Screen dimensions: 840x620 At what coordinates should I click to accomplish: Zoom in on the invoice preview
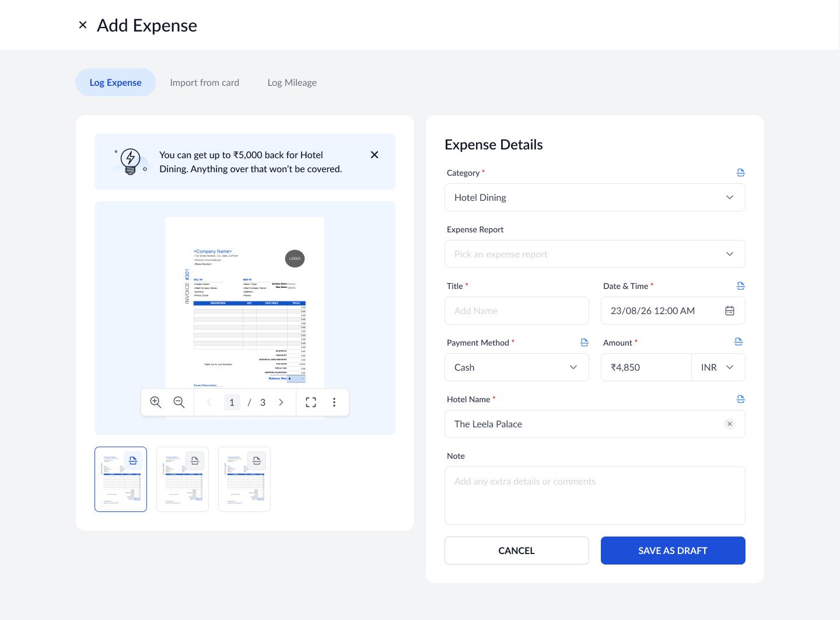coord(156,402)
